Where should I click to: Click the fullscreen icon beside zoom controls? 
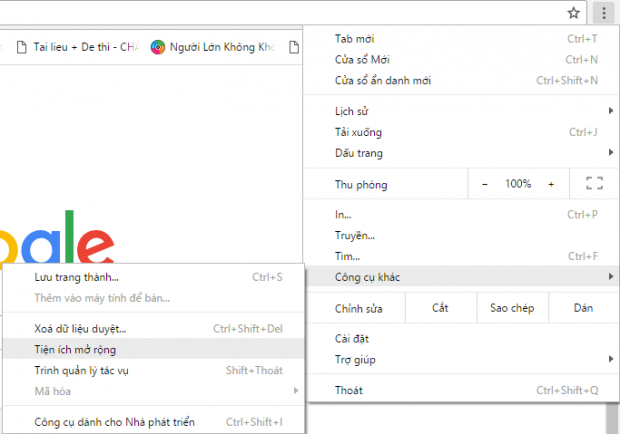[x=594, y=184]
